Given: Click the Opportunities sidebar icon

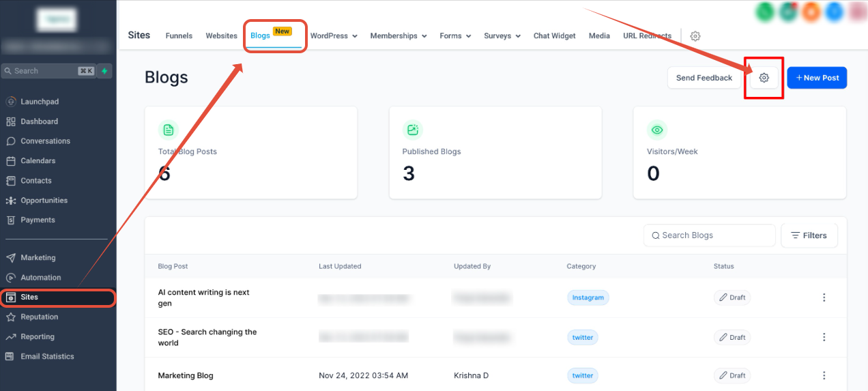Looking at the screenshot, I should click(10, 201).
